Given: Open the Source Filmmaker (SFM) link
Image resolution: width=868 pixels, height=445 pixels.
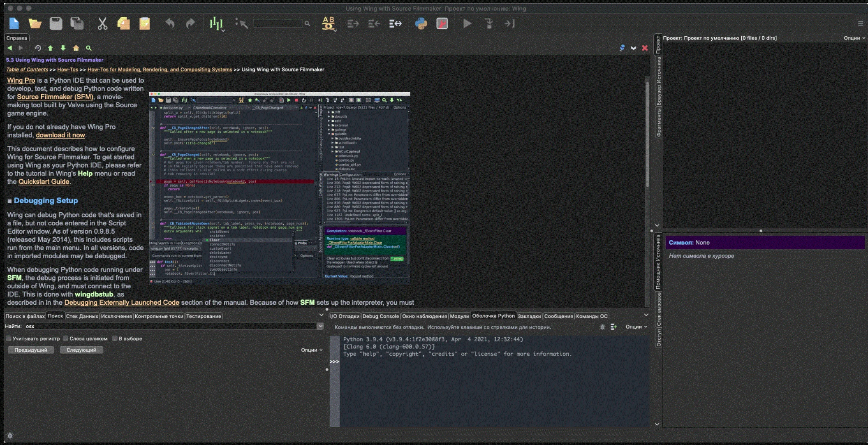Looking at the screenshot, I should 55,97.
